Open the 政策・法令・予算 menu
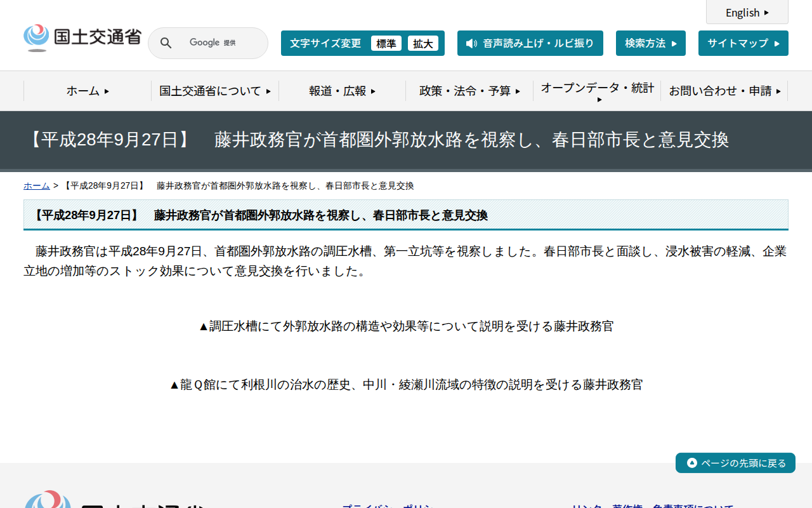 469,91
